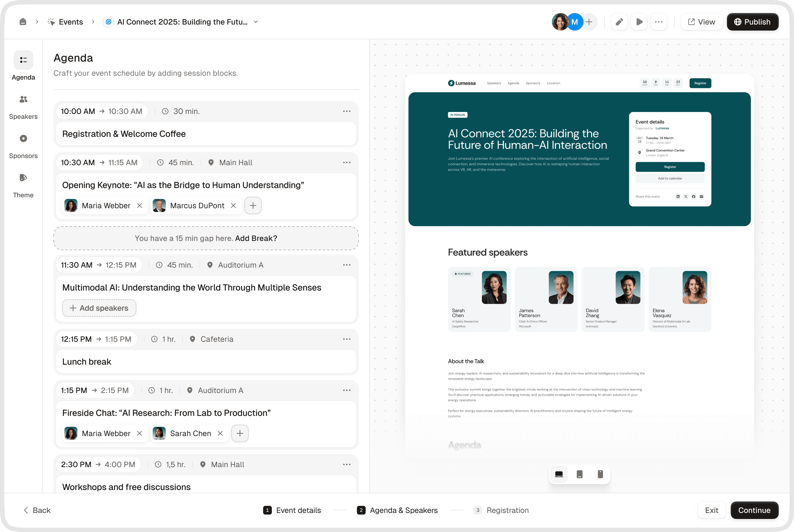Click Add Break link in gap notice

pos(256,238)
